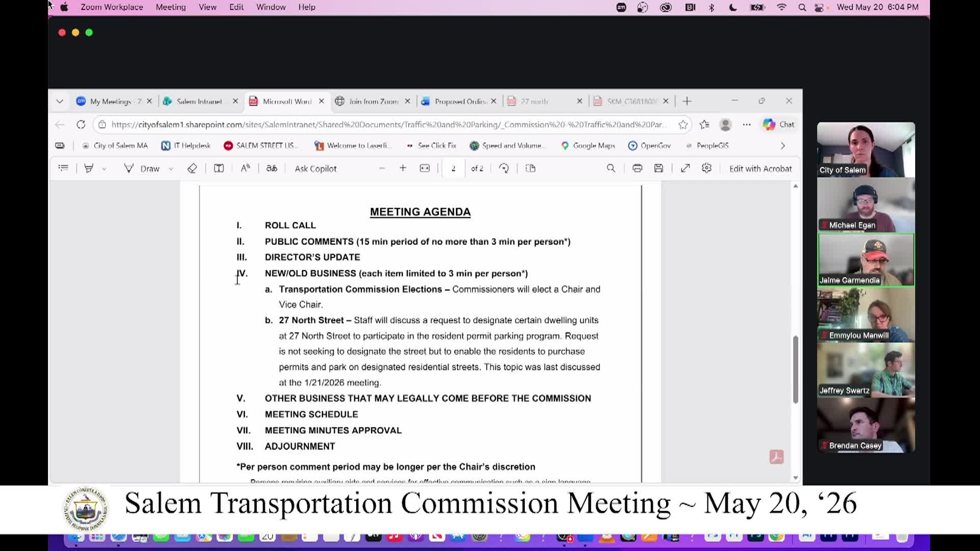Select the Draw tool
Viewport: 980px width, 551px height.
click(x=141, y=168)
